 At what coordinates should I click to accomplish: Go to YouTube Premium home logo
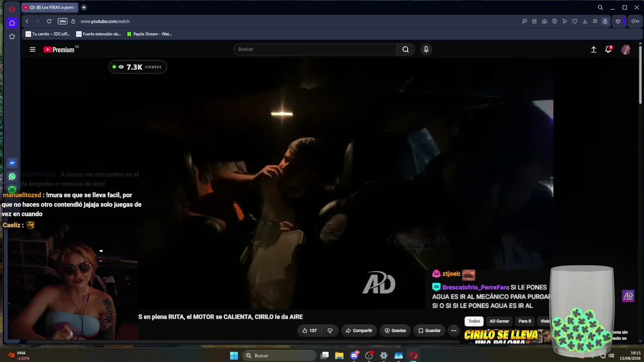coord(59,49)
